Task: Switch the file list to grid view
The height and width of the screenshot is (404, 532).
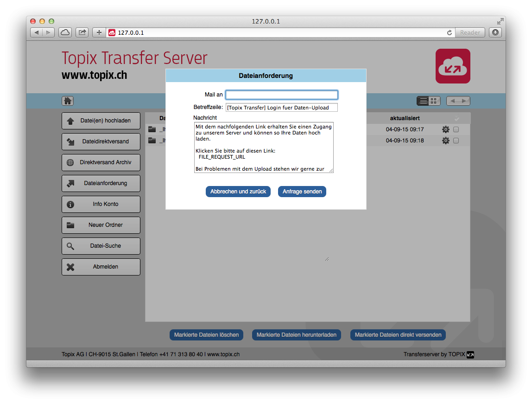Action: [x=434, y=101]
